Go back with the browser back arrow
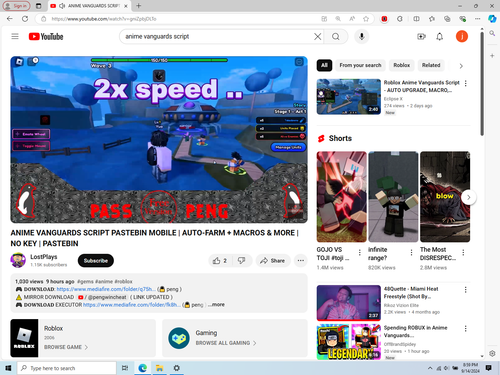The height and width of the screenshot is (375, 500). pos(10,19)
